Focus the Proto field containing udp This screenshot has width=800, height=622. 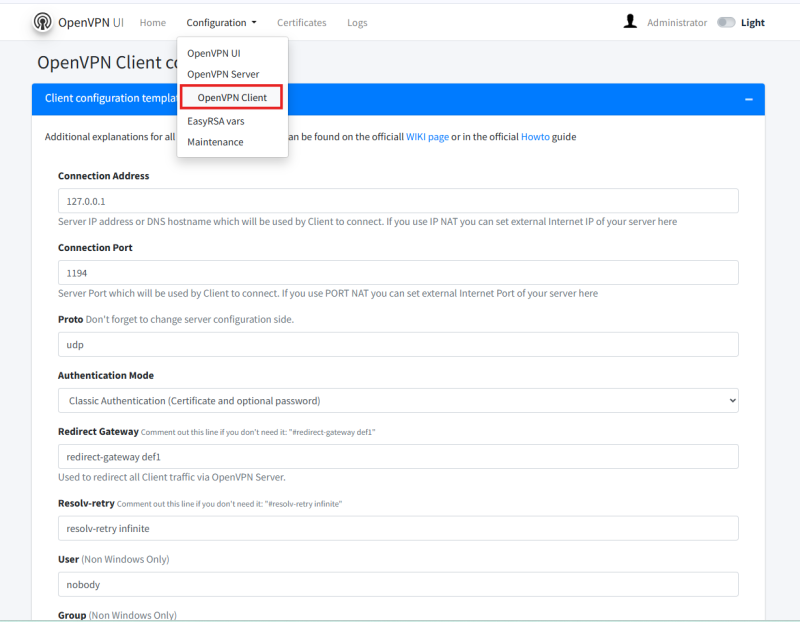(x=398, y=344)
